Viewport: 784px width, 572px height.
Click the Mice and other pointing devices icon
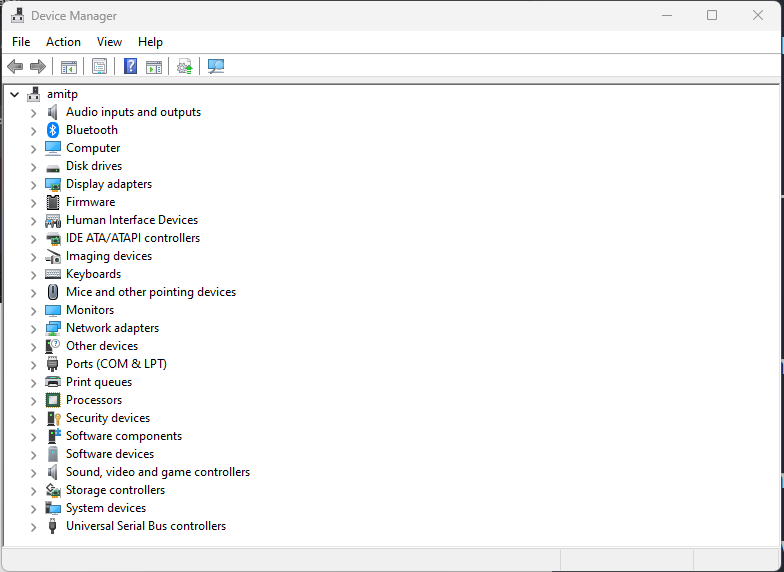click(x=52, y=292)
